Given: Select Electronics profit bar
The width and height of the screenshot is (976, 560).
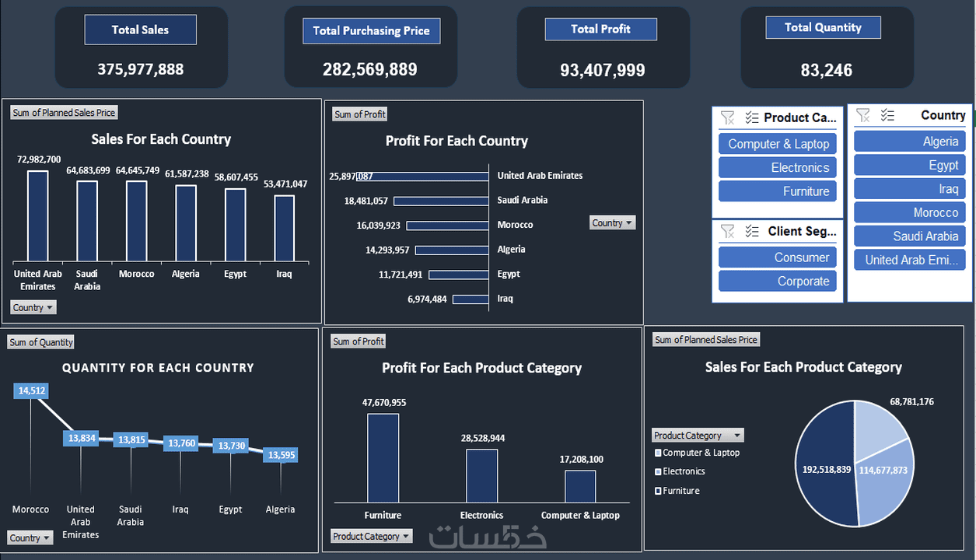Looking at the screenshot, I should (482, 476).
